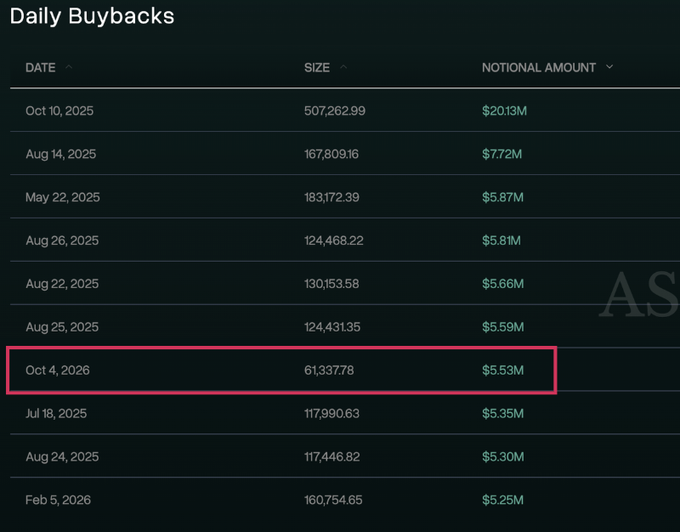Sort by DATE column header
The image size is (680, 532).
(40, 68)
